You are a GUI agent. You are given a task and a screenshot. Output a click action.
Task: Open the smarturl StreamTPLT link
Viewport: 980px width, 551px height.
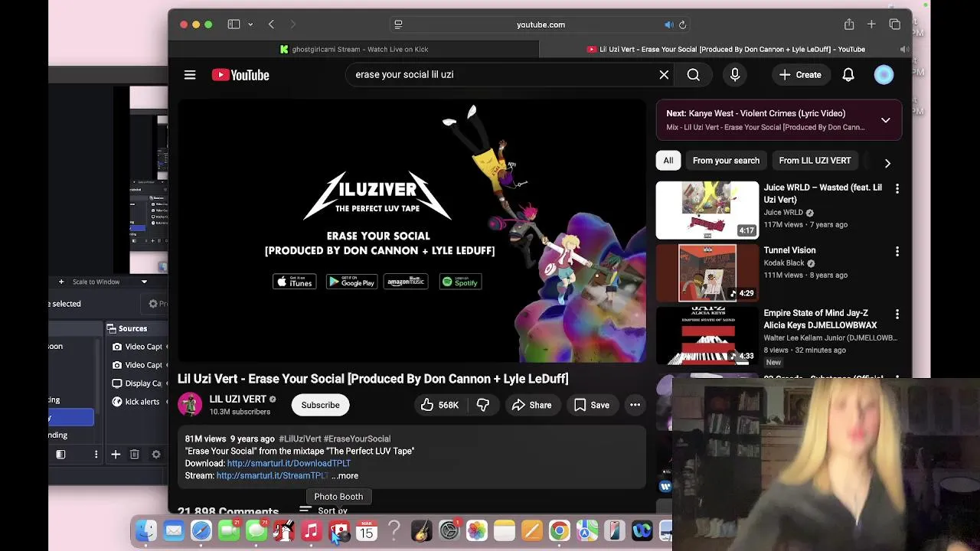coord(272,475)
